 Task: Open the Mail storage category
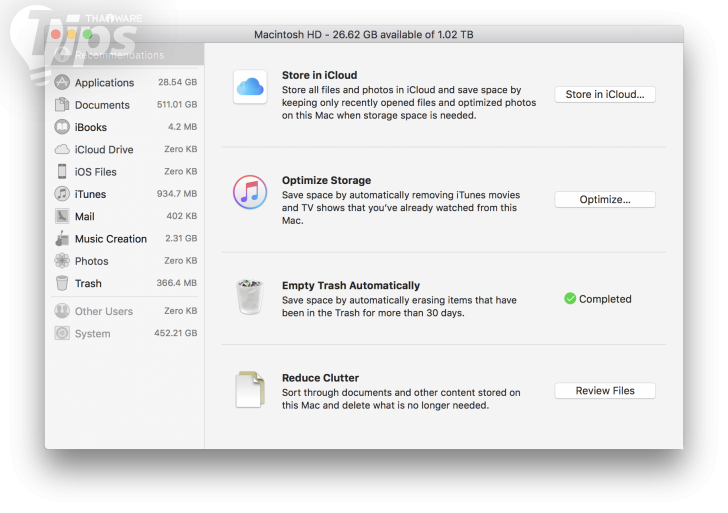coord(125,216)
